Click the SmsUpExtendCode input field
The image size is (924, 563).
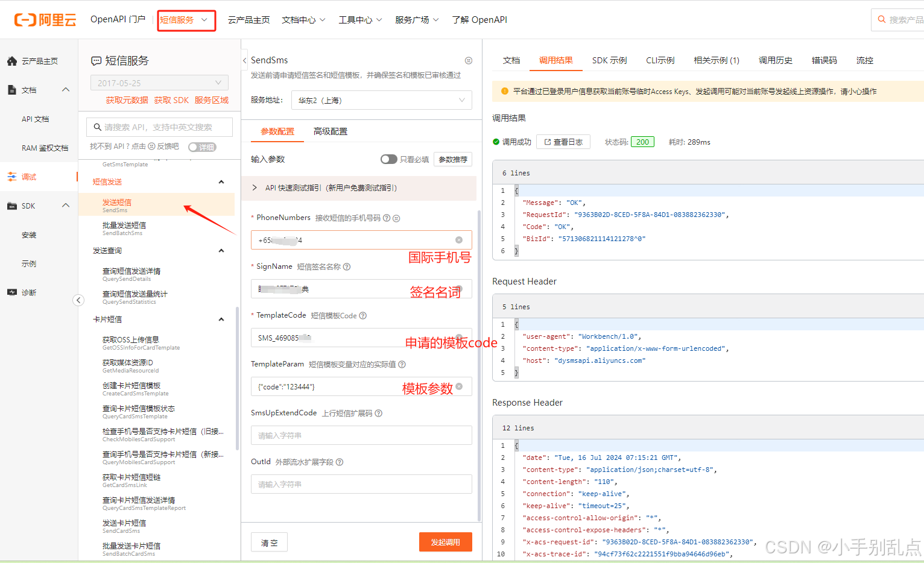361,435
